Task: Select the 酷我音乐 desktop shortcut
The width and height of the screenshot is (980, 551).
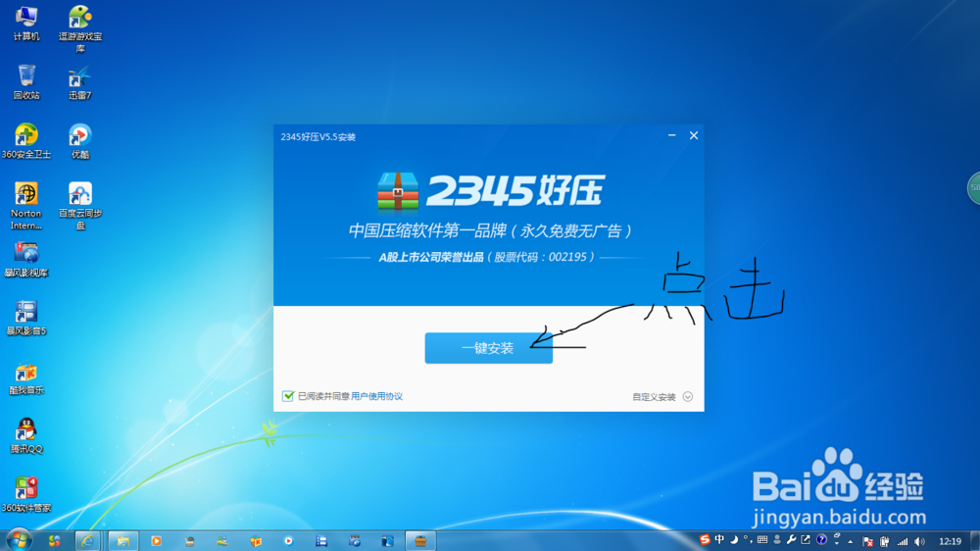Action: [x=26, y=377]
